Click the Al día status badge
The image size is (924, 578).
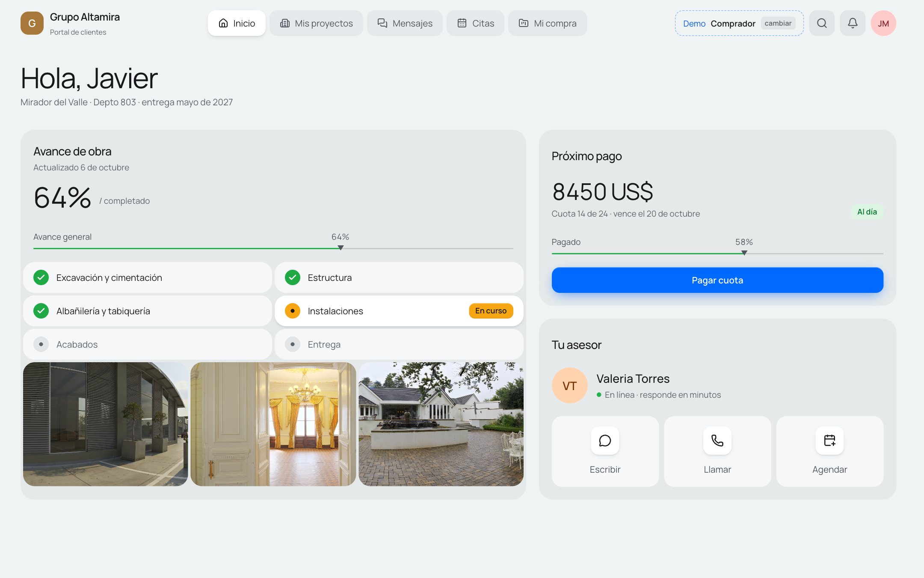click(x=867, y=212)
